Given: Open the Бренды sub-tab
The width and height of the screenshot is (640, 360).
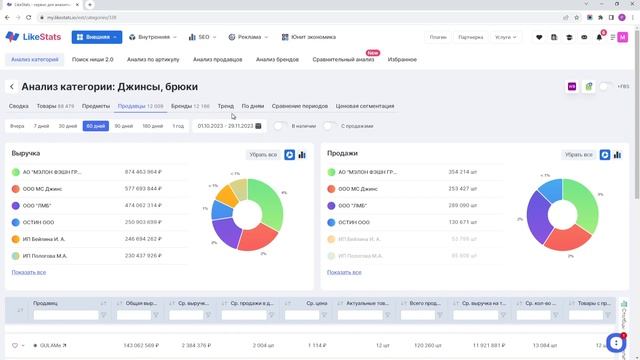Looking at the screenshot, I should click(190, 106).
